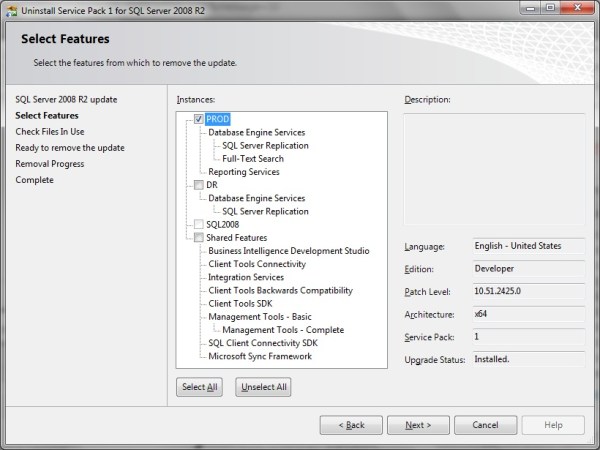The height and width of the screenshot is (450, 600).
Task: Go to previous step with Back
Action: point(351,425)
